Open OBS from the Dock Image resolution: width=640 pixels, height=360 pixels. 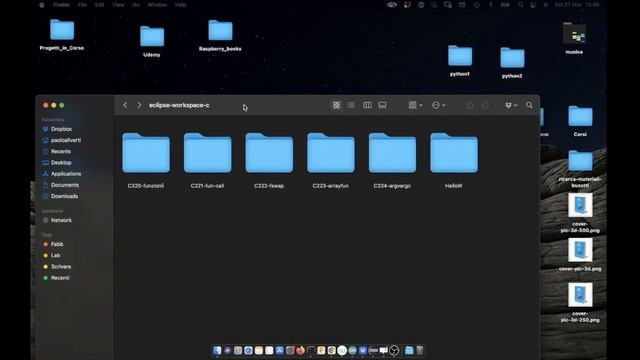click(x=394, y=350)
